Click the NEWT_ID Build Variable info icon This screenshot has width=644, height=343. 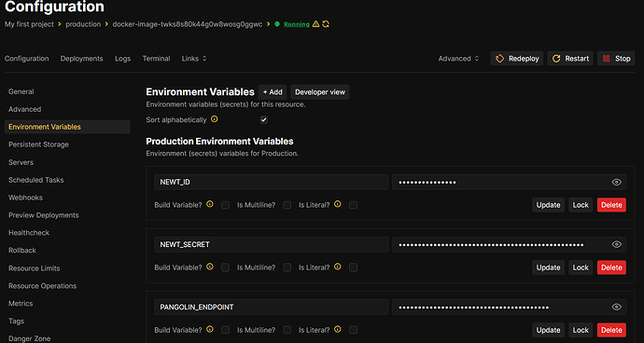tap(210, 204)
